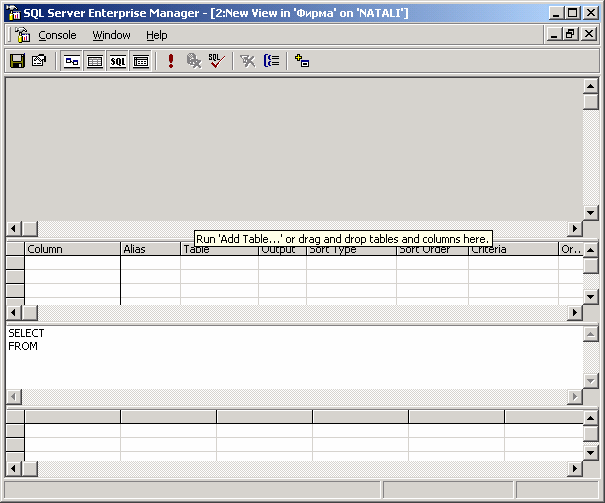
Task: Minimize the inner New View child window
Action: [x=554, y=34]
